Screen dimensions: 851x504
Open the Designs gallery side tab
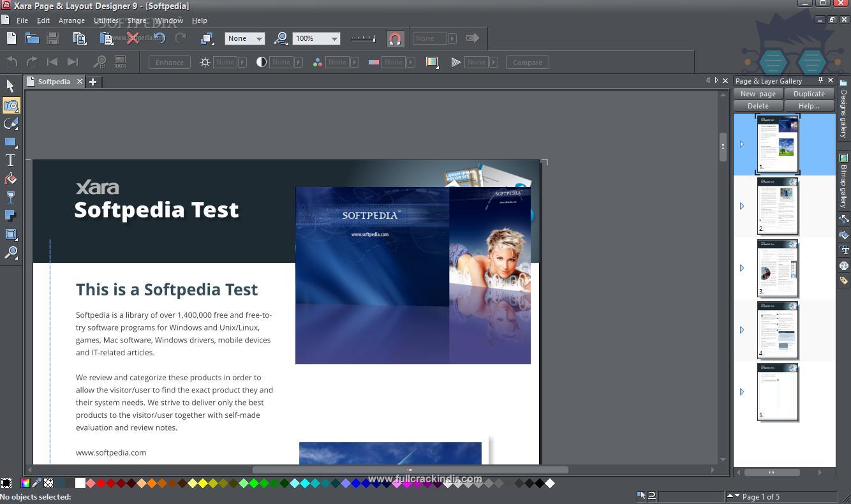(843, 110)
